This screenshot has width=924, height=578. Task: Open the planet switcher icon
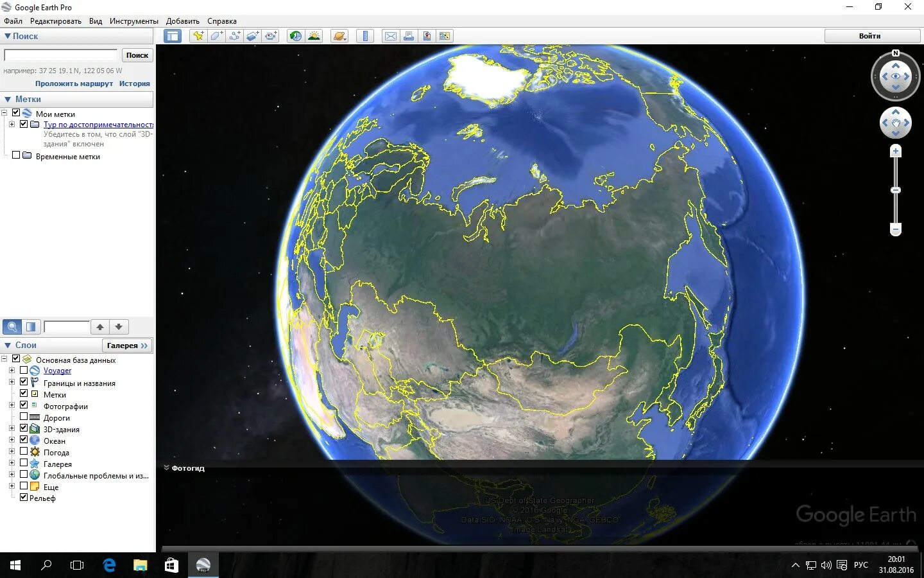coord(339,36)
